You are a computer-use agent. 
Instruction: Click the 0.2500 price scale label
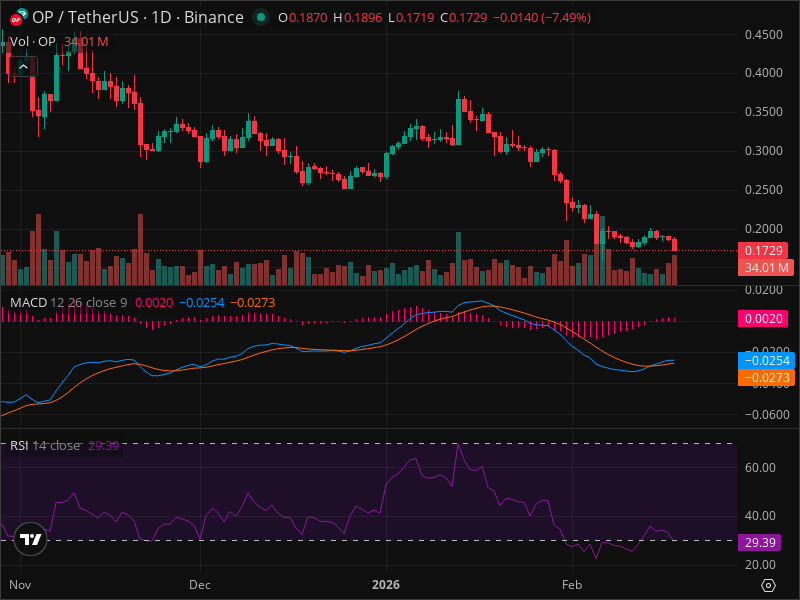763,190
